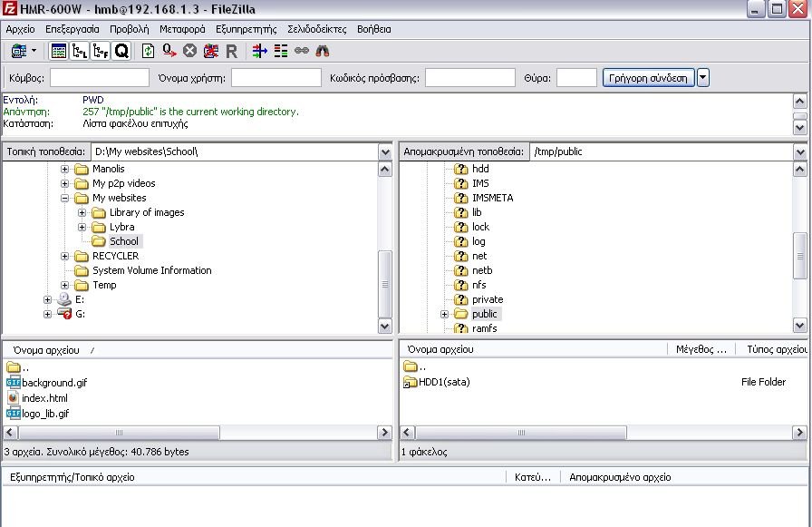Expand the Lybra folder

point(82,227)
